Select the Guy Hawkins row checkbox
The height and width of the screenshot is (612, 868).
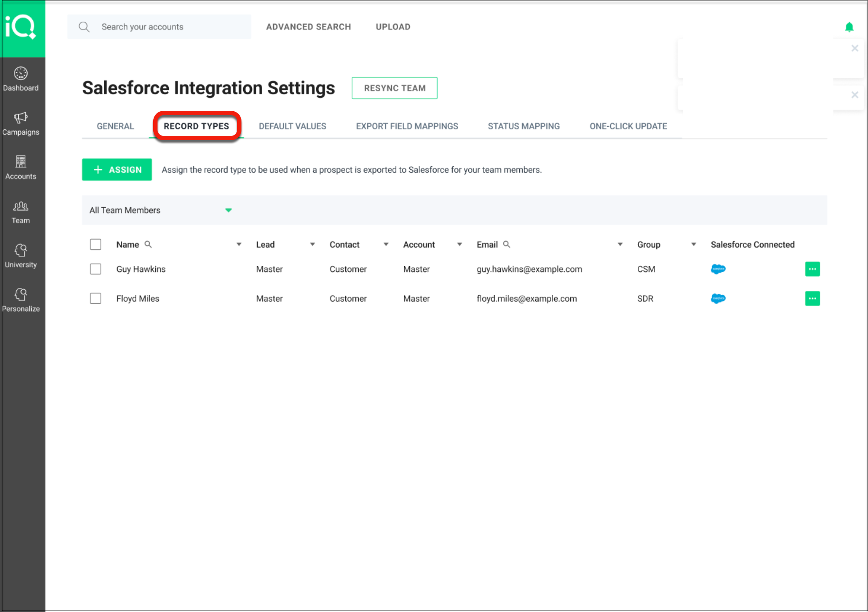(96, 269)
